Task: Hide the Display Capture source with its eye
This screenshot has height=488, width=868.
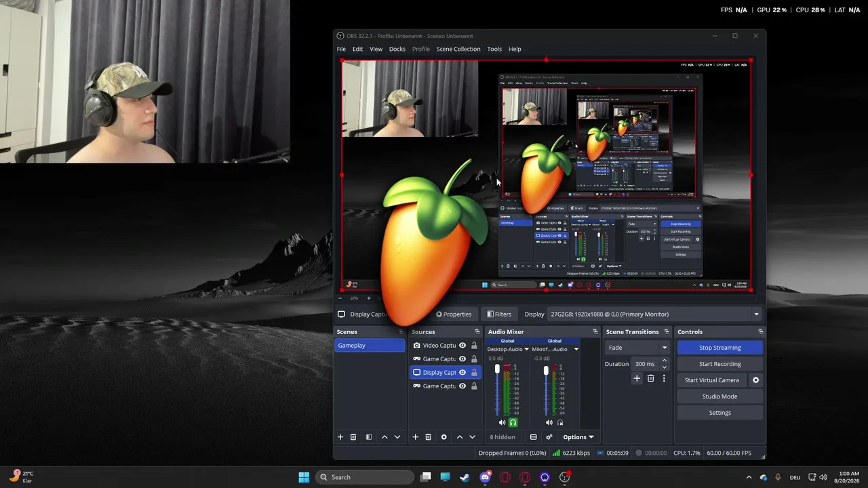Action: (462, 373)
